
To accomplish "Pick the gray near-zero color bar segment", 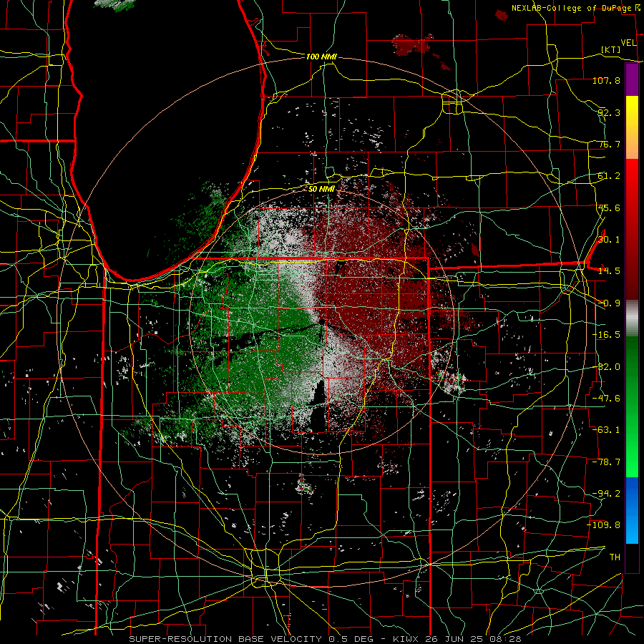I will tap(632, 318).
